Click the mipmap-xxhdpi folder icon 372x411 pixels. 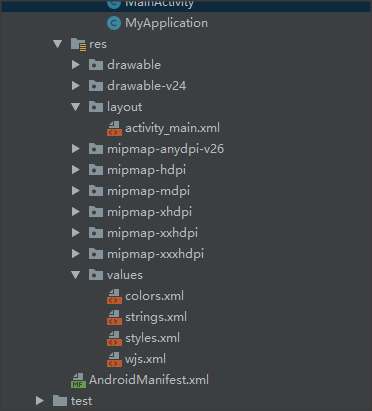pyautogui.click(x=96, y=233)
